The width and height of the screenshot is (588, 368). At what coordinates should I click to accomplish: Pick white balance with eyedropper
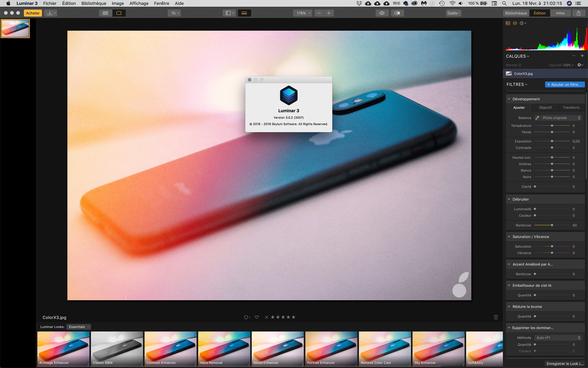pyautogui.click(x=537, y=118)
